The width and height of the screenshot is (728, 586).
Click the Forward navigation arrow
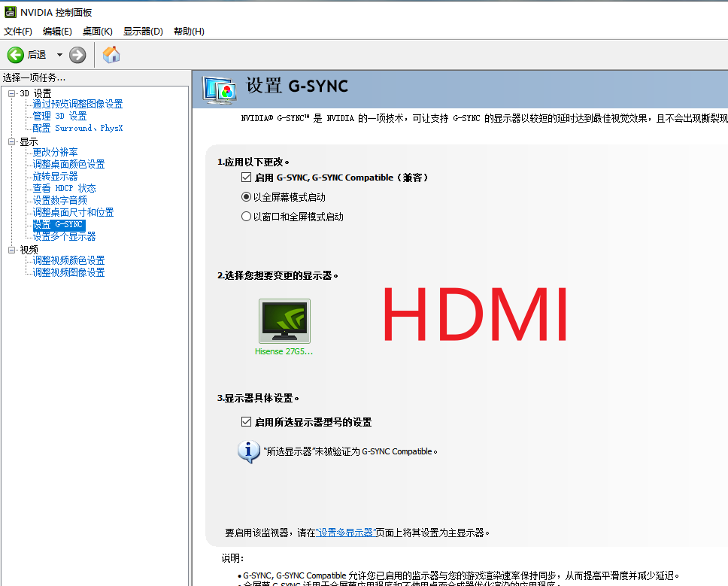tap(77, 54)
